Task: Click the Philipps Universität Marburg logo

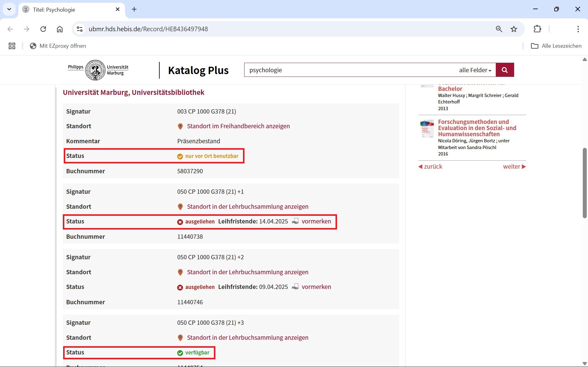Action: coord(98,70)
